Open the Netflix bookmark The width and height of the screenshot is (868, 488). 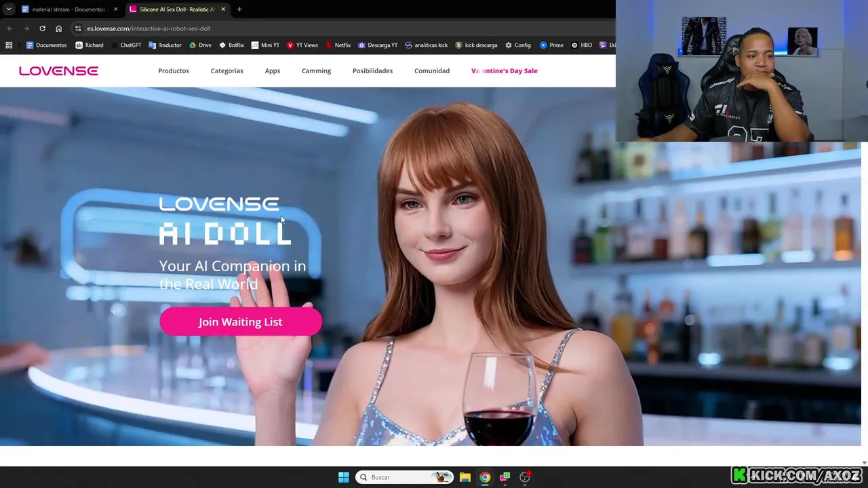point(338,45)
